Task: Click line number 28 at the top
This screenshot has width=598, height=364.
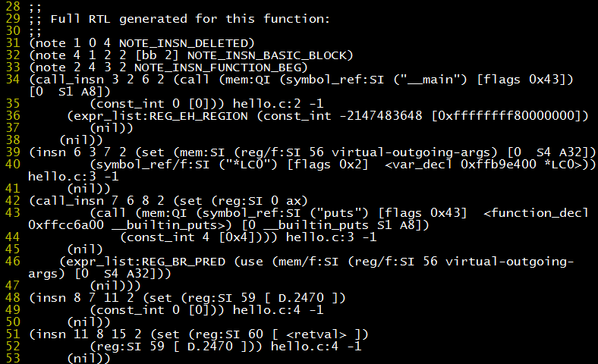Action: pyautogui.click(x=11, y=6)
